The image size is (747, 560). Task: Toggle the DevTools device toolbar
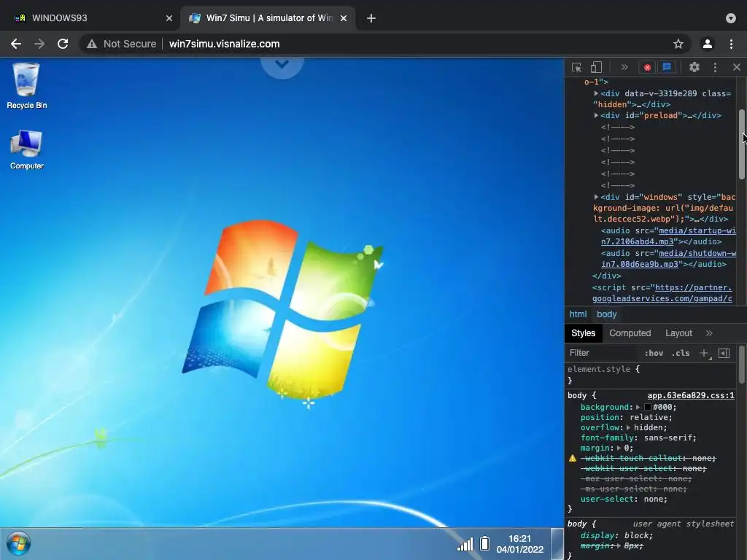pos(596,68)
